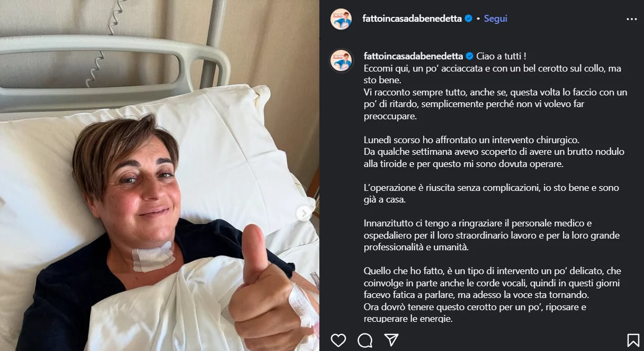Click the verified badge beside the header username
The image size is (644, 351).
[468, 19]
